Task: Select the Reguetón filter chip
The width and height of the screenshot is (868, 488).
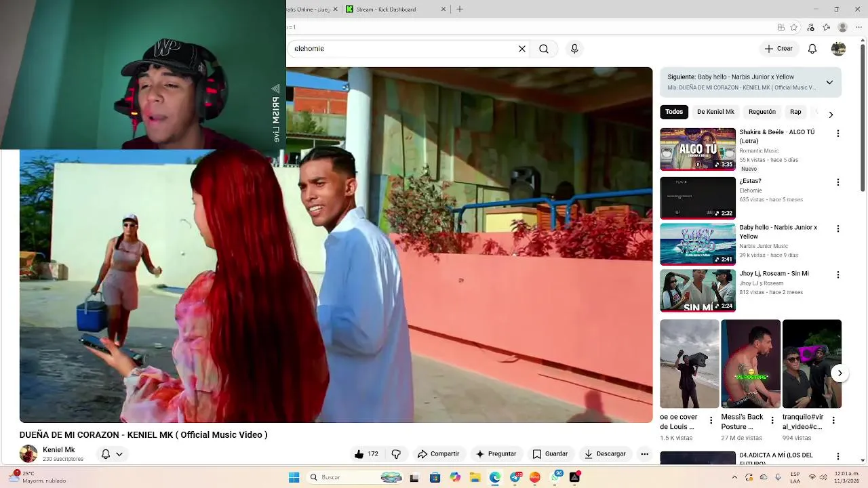Action: pyautogui.click(x=762, y=112)
